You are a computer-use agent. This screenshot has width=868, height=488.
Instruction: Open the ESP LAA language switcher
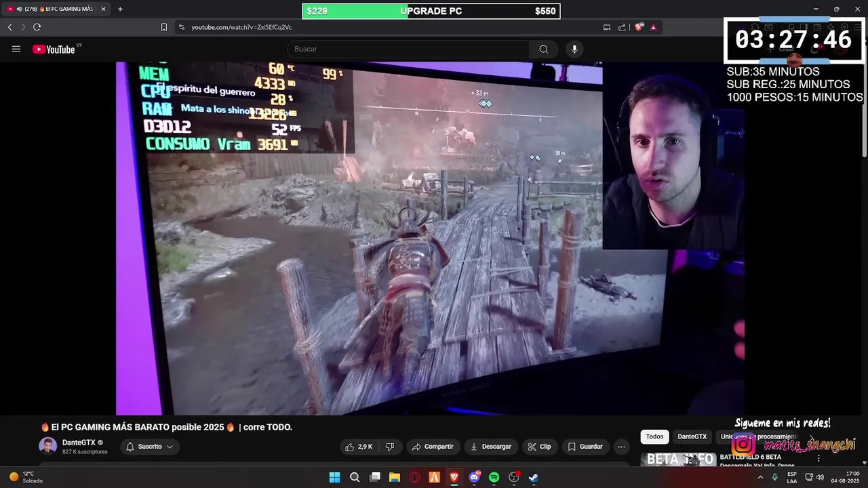pyautogui.click(x=792, y=477)
